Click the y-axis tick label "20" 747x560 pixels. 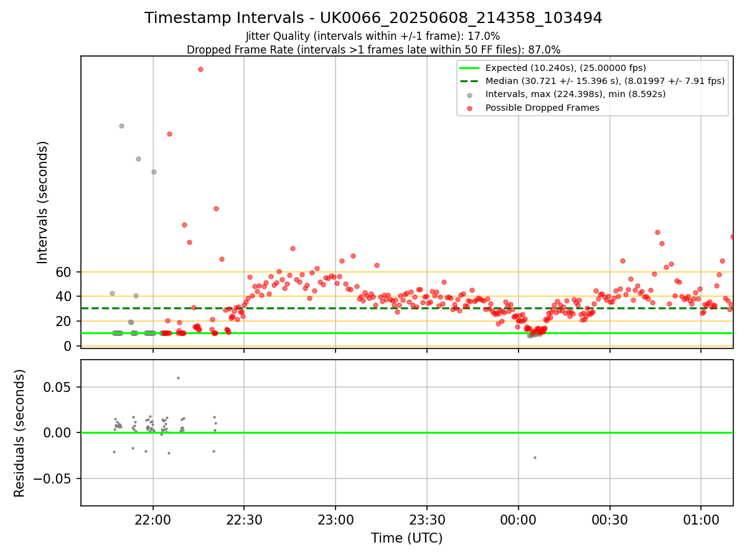pyautogui.click(x=64, y=321)
